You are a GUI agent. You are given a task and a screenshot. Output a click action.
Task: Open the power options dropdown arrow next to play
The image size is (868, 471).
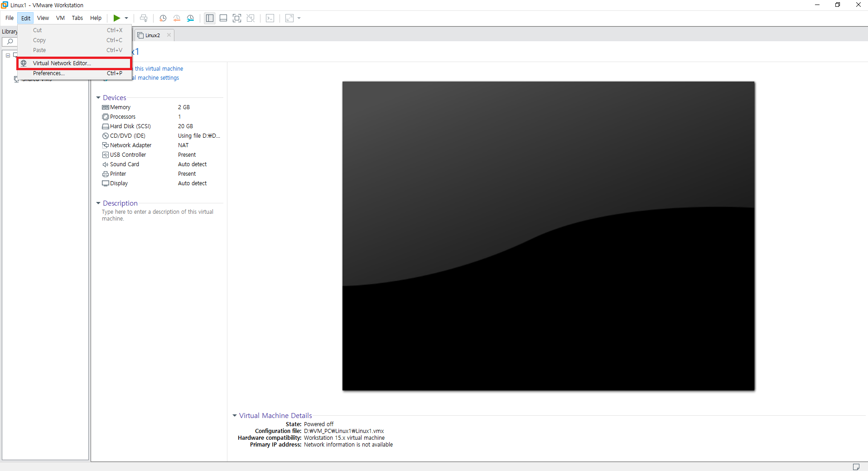[x=126, y=18]
